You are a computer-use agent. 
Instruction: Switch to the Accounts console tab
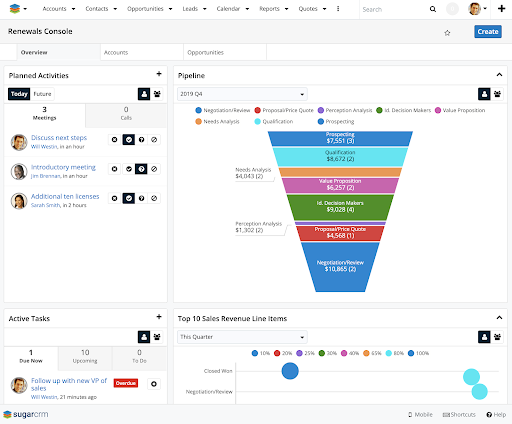click(x=142, y=52)
